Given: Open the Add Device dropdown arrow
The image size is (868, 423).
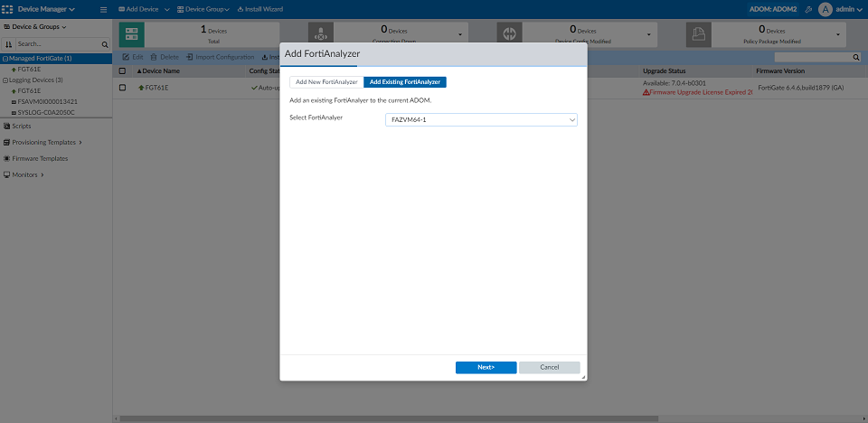Looking at the screenshot, I should (x=167, y=9).
